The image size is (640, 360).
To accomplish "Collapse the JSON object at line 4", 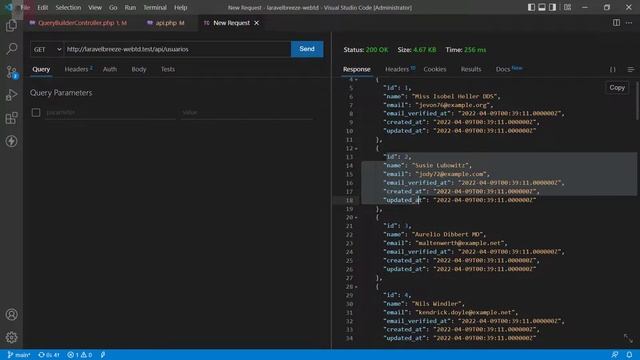I will 356,79.
